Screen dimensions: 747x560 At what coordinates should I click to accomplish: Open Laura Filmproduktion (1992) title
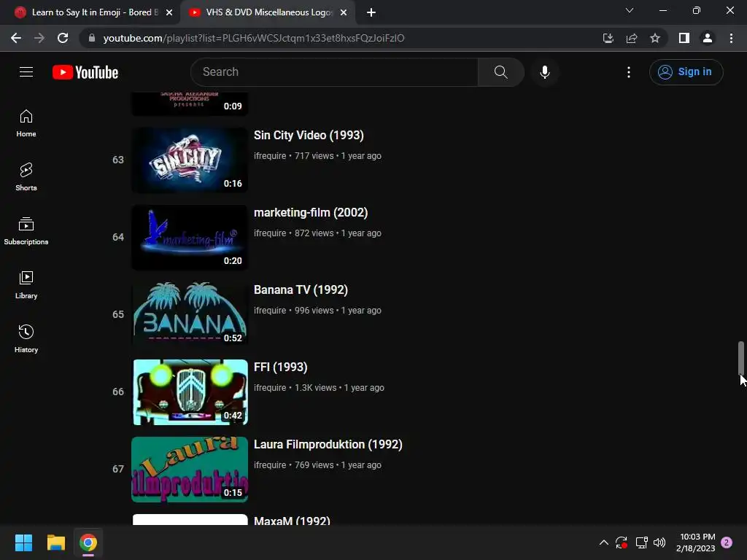[328, 444]
